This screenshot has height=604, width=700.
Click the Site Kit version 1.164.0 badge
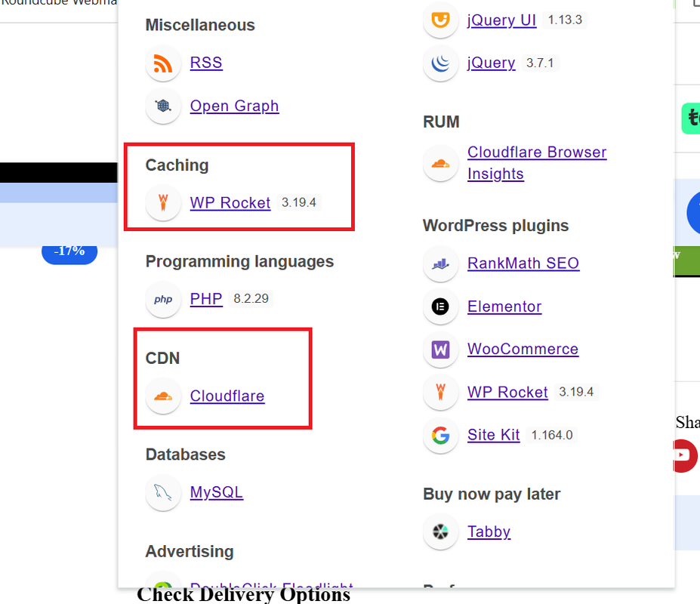(552, 435)
